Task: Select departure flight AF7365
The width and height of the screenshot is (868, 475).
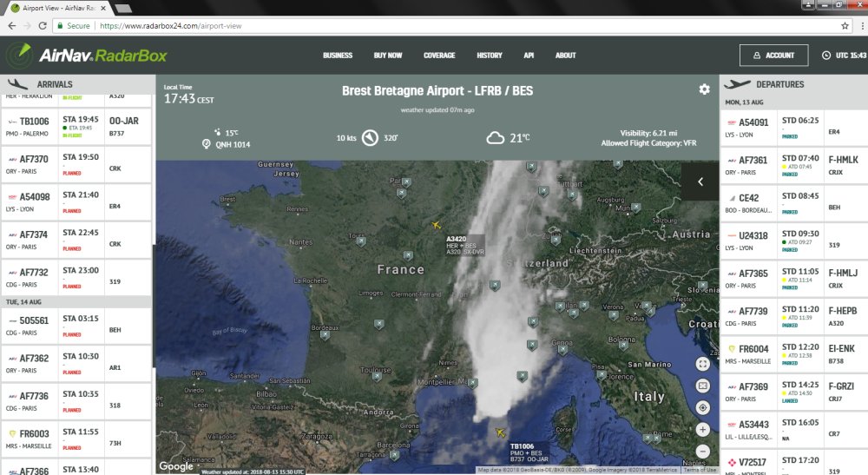Action: click(x=794, y=279)
